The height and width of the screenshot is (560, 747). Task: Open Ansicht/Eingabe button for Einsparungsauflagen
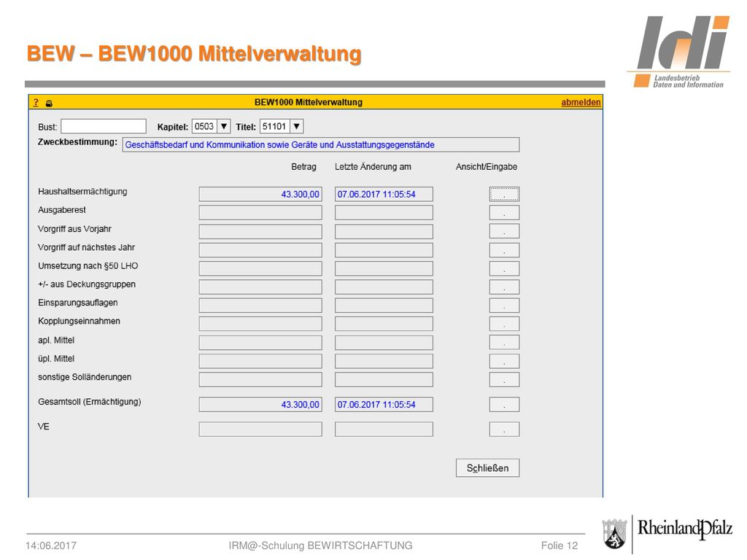coord(504,306)
